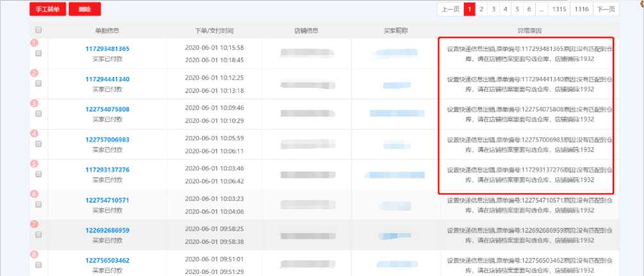Click the 店铺信息 column header

click(307, 31)
